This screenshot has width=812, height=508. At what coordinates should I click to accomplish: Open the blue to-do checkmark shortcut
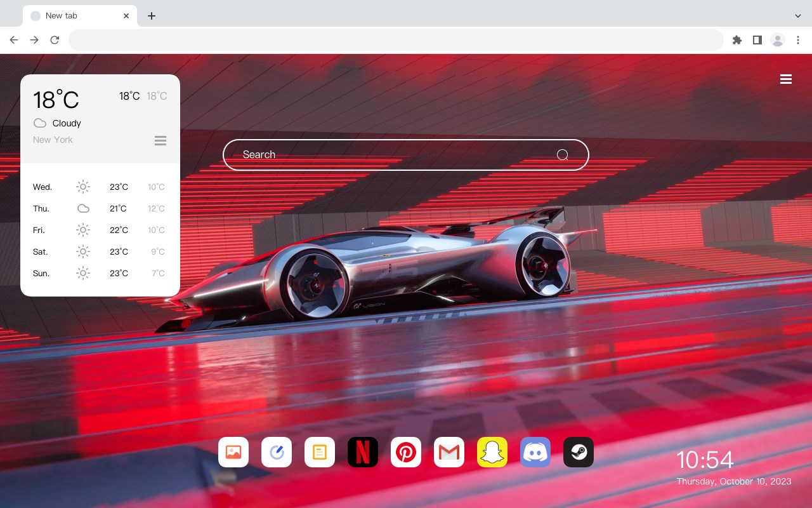[277, 452]
